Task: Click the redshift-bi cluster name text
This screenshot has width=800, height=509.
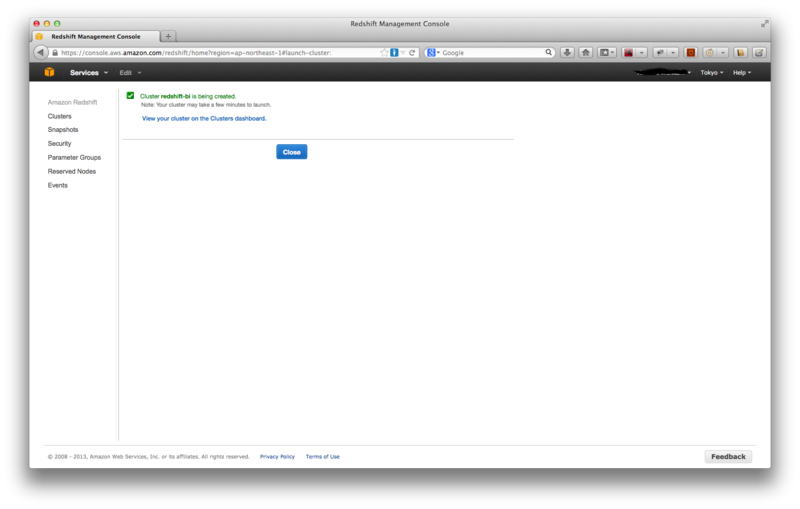Action: [175, 96]
